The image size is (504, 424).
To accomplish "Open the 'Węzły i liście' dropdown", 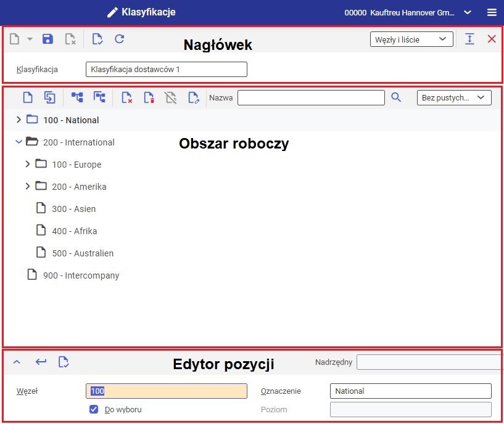I will (411, 39).
